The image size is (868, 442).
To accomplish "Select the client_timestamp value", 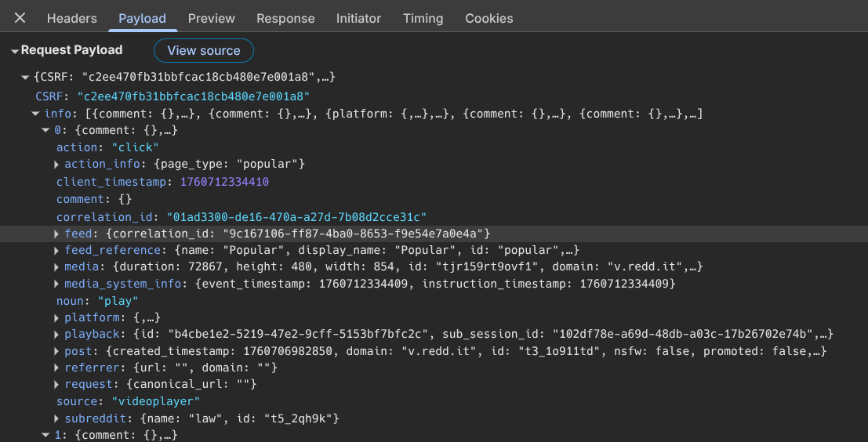I will [x=224, y=182].
